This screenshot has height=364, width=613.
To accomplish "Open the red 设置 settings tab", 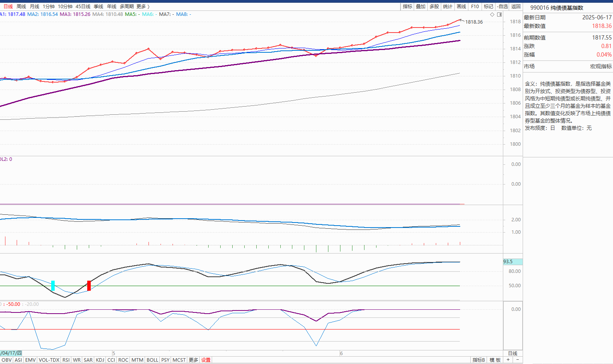I will coord(206,360).
